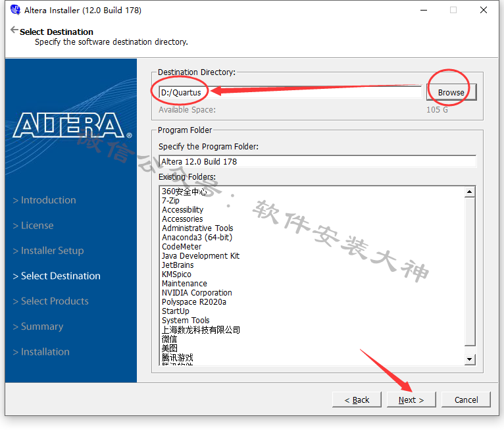The width and height of the screenshot is (504, 441).
Task: Click the Select Products step in sidebar
Action: [51, 301]
